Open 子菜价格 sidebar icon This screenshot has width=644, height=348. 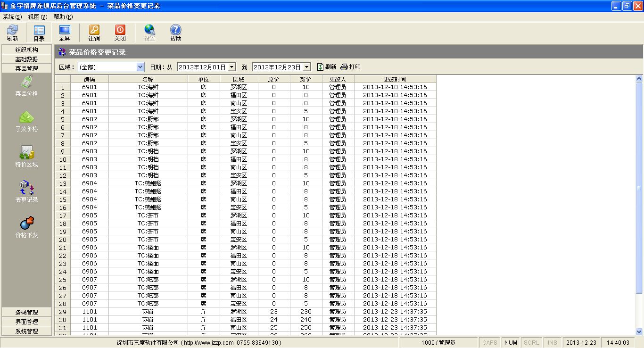26,121
